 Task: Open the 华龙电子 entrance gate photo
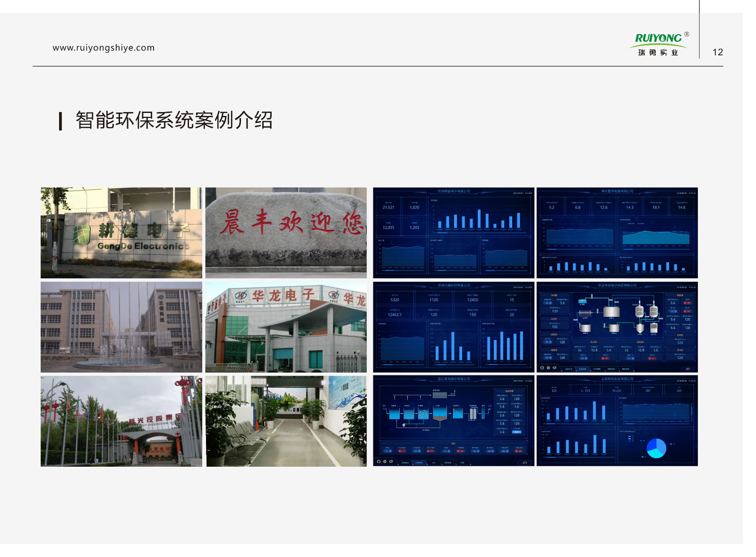[286, 327]
